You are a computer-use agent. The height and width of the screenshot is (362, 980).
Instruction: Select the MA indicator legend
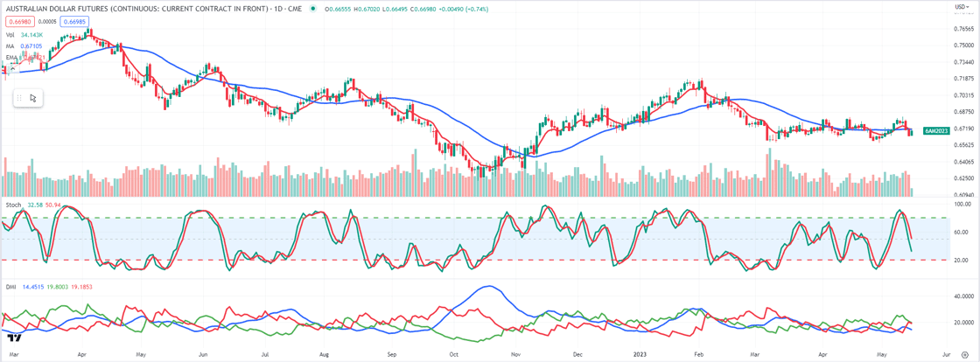click(x=8, y=45)
